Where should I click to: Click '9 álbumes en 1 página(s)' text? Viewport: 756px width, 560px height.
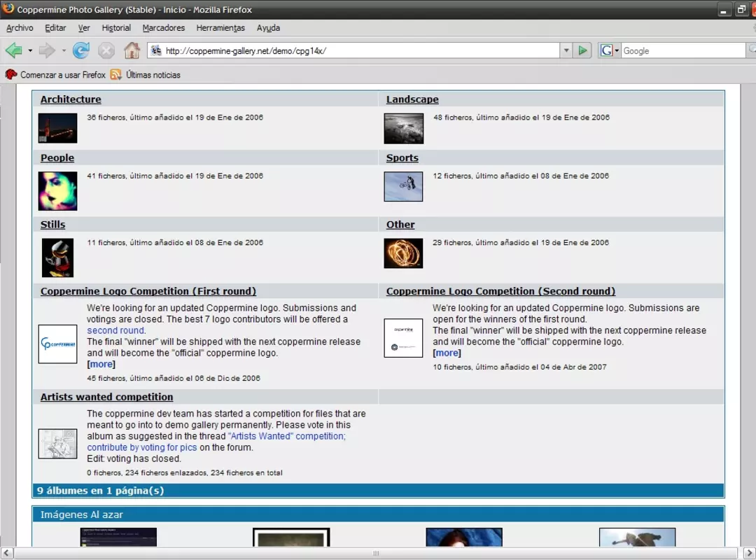point(100,491)
